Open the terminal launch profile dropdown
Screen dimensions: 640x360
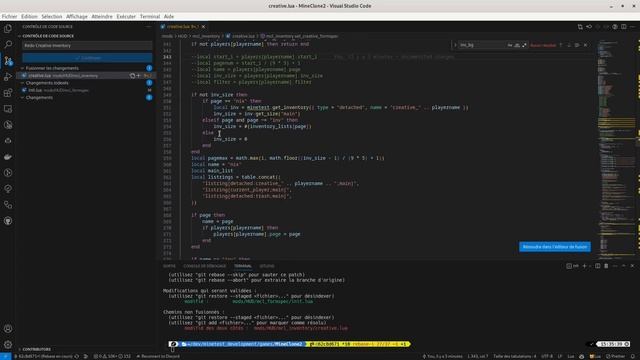tap(590, 266)
